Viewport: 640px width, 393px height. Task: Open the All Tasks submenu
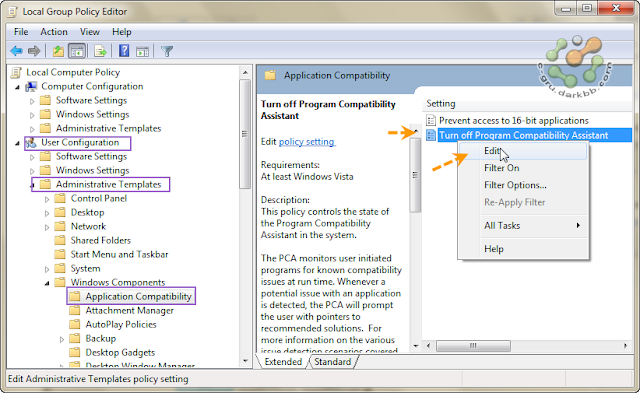tap(523, 225)
